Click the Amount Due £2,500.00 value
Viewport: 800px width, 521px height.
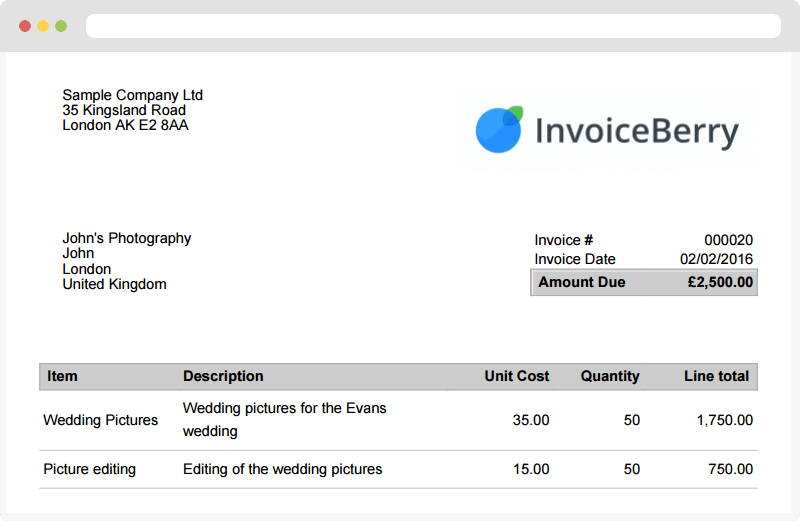pyautogui.click(x=720, y=282)
